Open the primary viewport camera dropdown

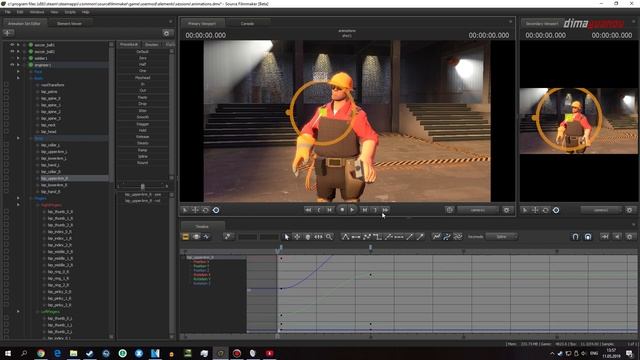pyautogui.click(x=478, y=210)
